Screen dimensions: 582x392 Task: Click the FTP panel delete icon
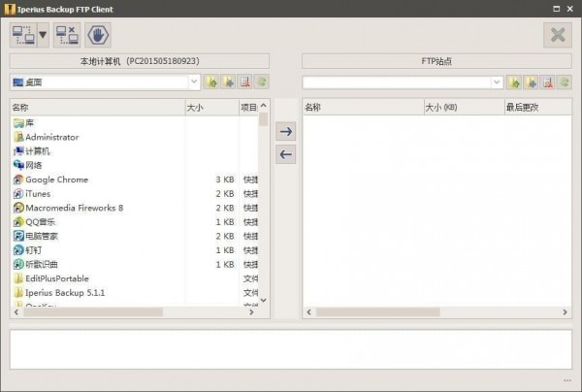[x=548, y=82]
